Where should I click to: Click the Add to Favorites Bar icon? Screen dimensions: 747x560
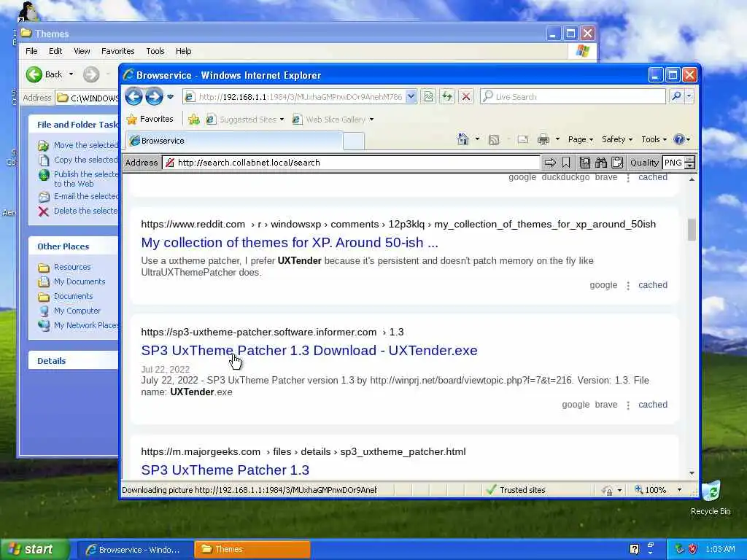194,119
